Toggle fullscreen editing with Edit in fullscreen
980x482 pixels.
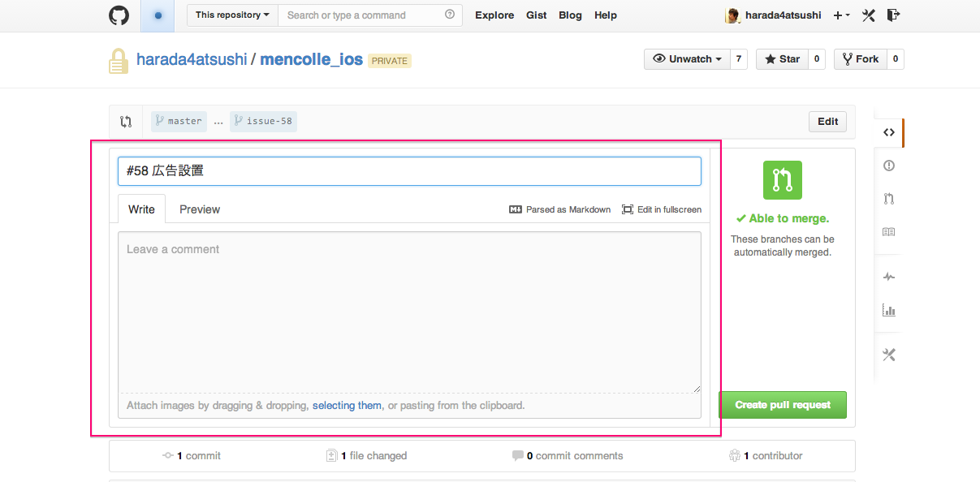coord(662,209)
